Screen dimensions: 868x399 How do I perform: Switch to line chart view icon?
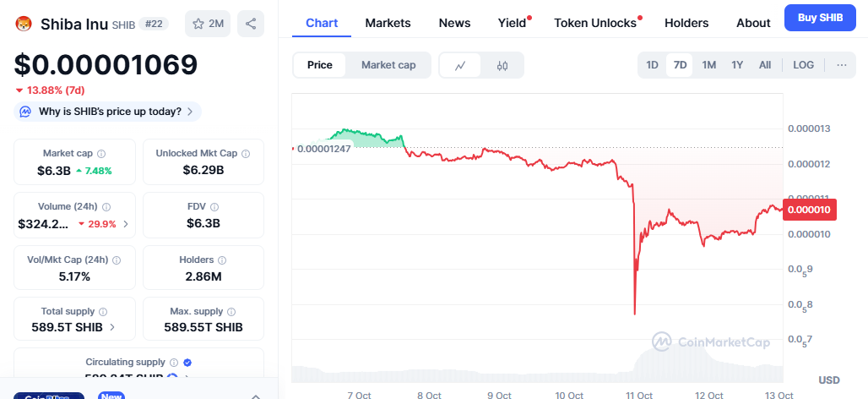460,65
